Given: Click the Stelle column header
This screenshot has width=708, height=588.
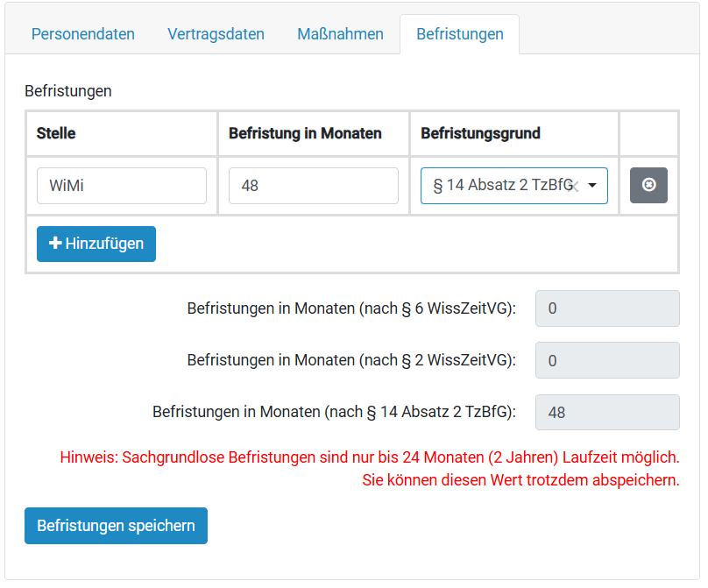Looking at the screenshot, I should (56, 134).
